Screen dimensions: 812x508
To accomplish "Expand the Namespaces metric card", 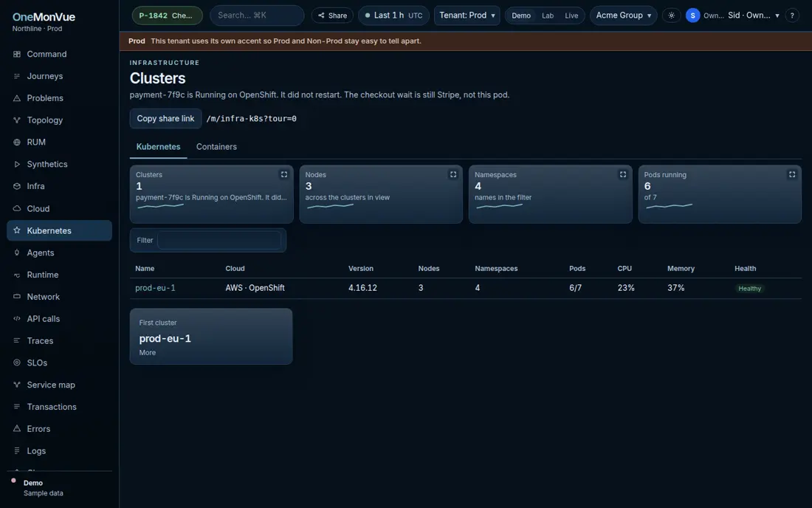I will (623, 174).
